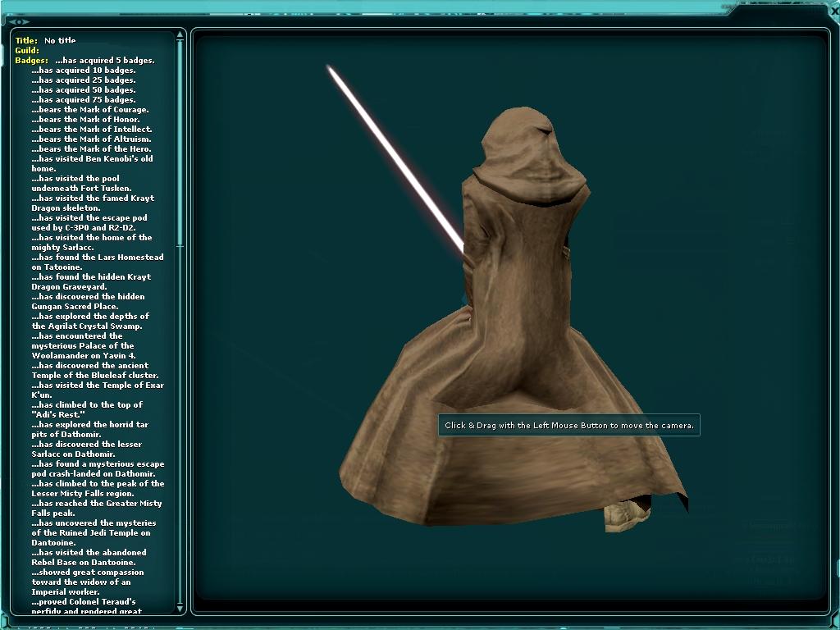This screenshot has height=630, width=840.
Task: Select the Mark of Courage badge
Action: click(x=90, y=109)
